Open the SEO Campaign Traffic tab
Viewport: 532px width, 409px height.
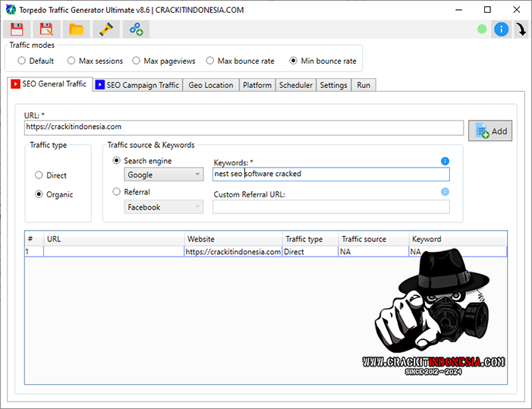[137, 85]
